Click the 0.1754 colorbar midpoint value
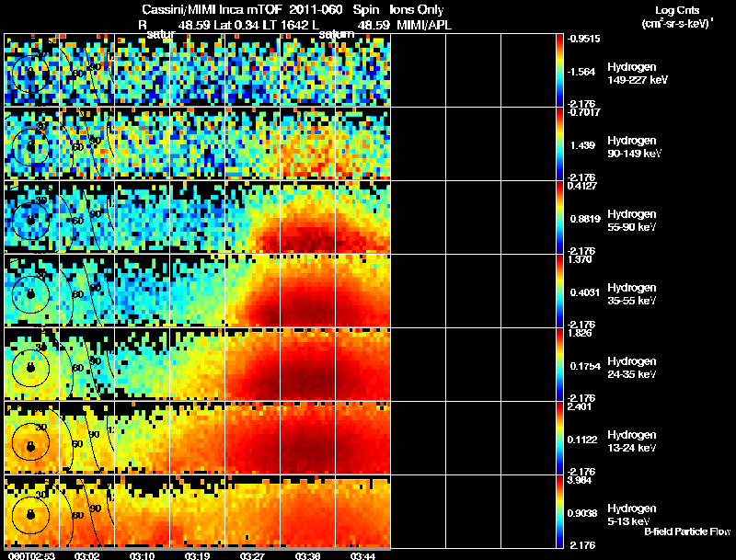This screenshot has height=560, width=736. pyautogui.click(x=585, y=366)
